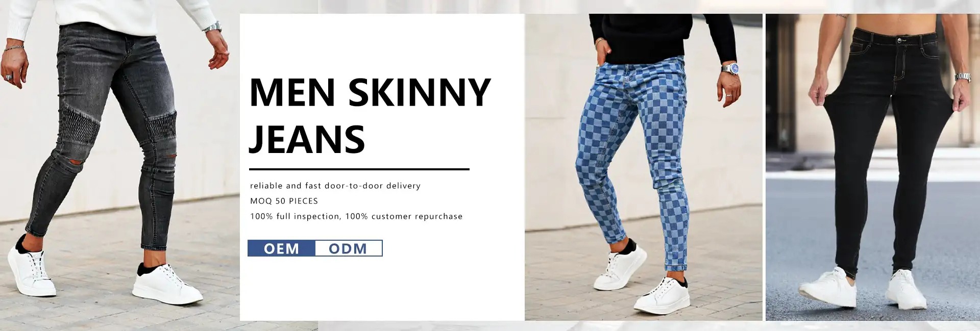This screenshot has height=331, width=980.
Task: Open the blue checkered jeans photo
Action: coord(644,167)
